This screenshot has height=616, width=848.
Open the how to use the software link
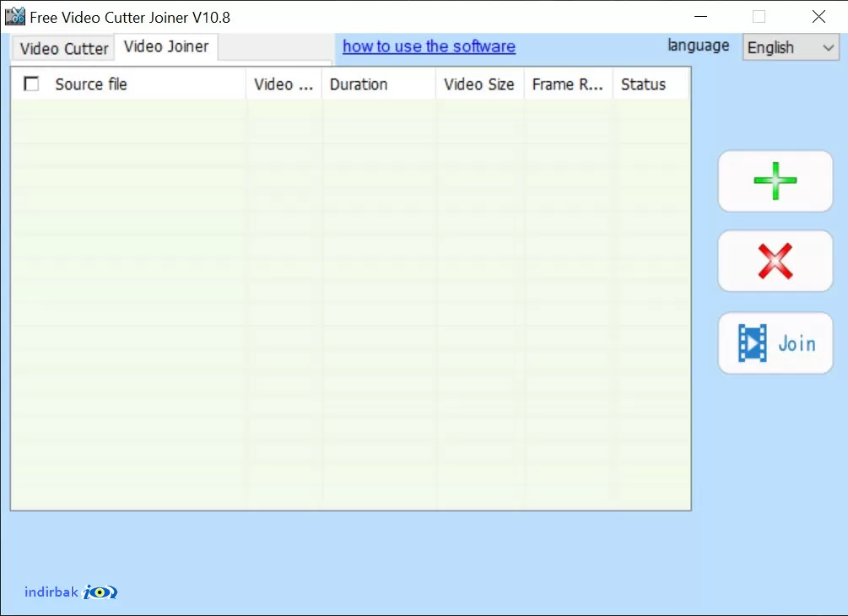coord(429,46)
